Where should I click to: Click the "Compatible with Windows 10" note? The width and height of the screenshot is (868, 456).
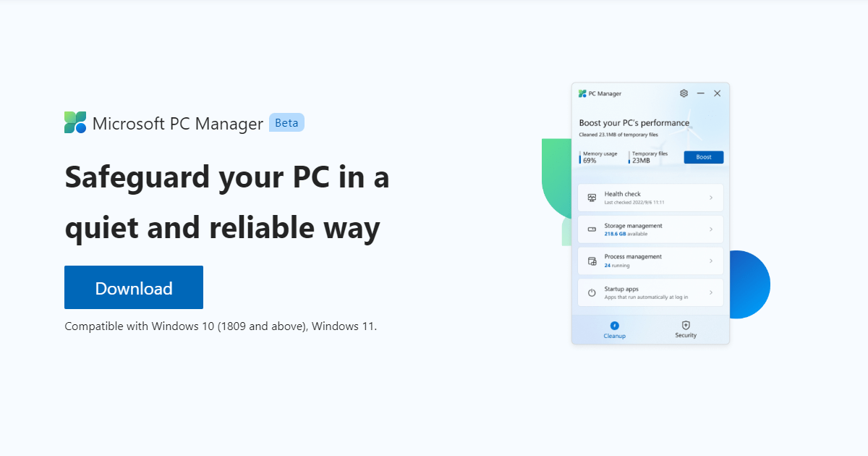(x=221, y=326)
